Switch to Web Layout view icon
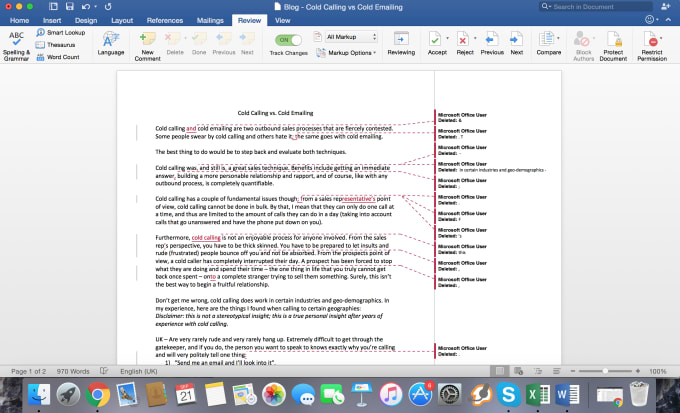This screenshot has width=680, height=413. pyautogui.click(x=518, y=371)
